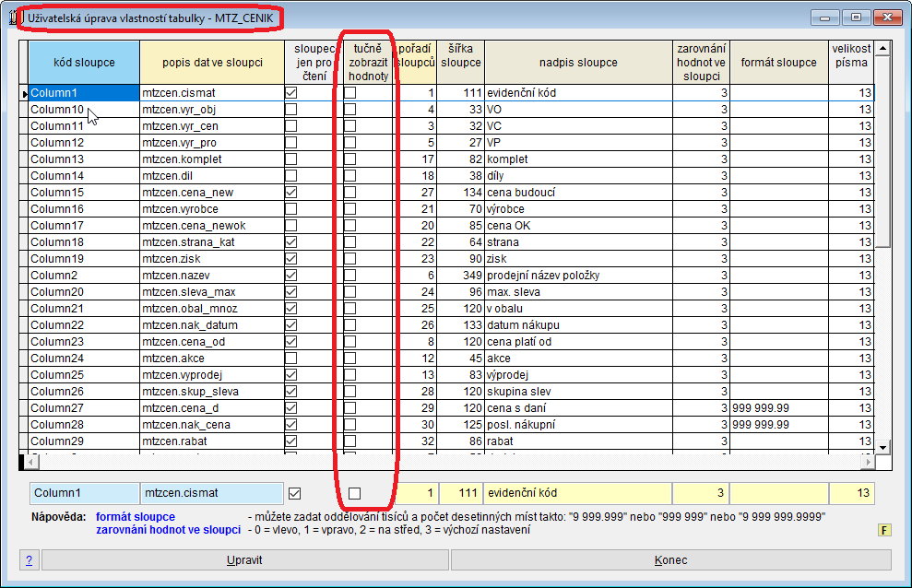The width and height of the screenshot is (912, 588).
Task: Click the 'formát sloupce' column header
Action: pos(779,63)
